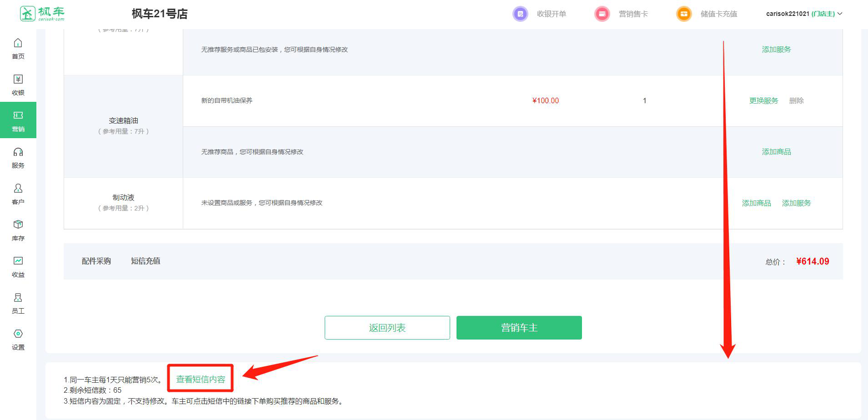The height and width of the screenshot is (420, 868).
Task: Open the 客户 customer icon in sidebar
Action: pyautogui.click(x=18, y=188)
